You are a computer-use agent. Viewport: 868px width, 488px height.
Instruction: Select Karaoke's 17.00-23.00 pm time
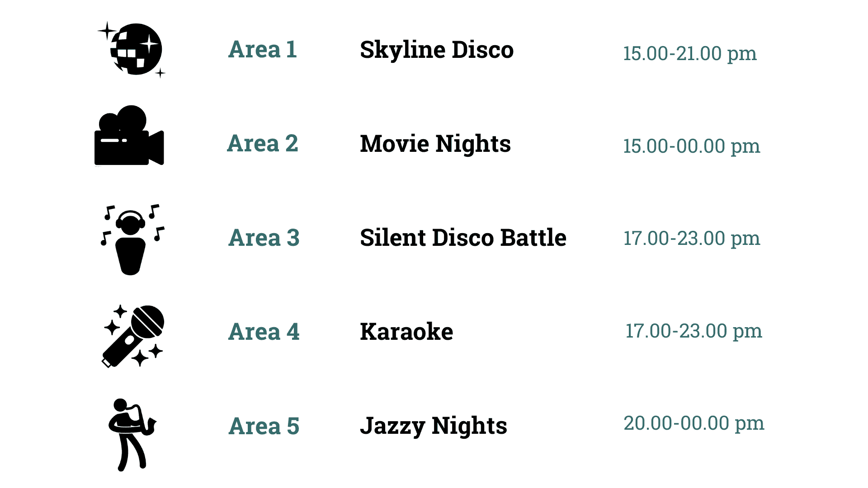[693, 331]
